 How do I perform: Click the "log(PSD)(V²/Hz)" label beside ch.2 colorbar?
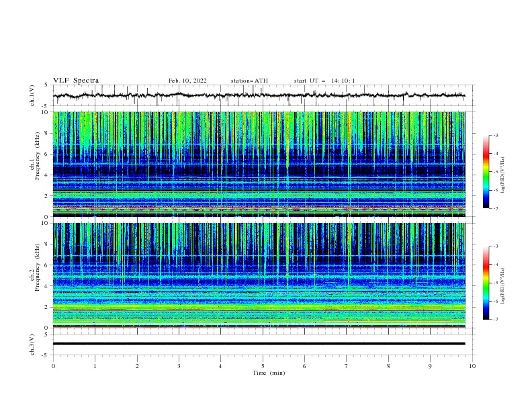click(503, 285)
